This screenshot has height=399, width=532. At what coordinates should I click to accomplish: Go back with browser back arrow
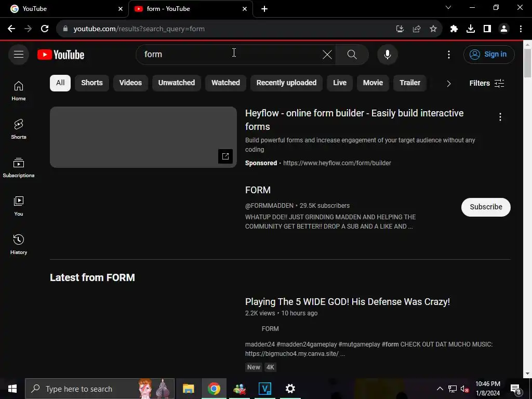point(11,29)
